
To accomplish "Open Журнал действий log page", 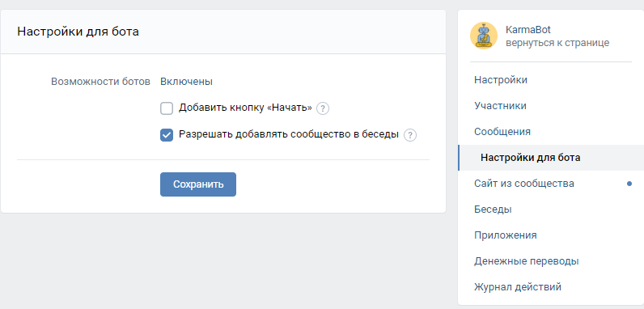I will click(551, 287).
